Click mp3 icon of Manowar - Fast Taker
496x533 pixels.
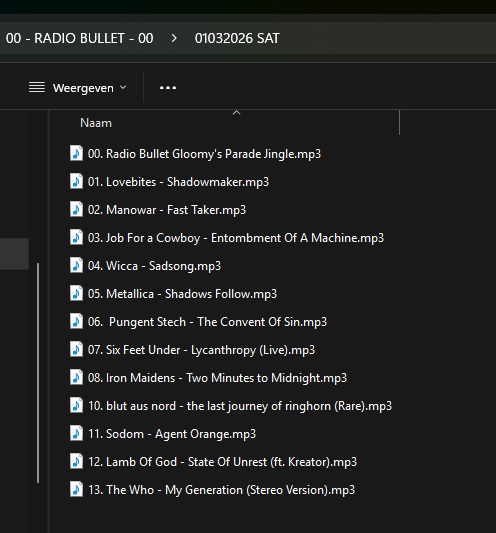(x=76, y=209)
